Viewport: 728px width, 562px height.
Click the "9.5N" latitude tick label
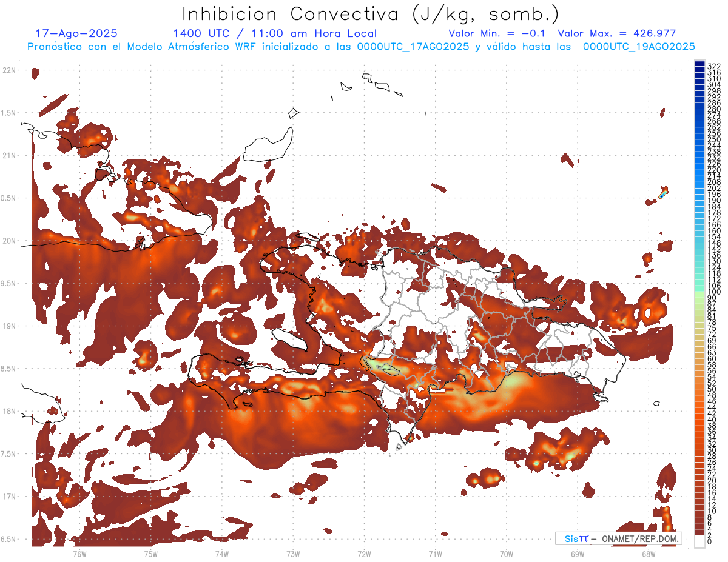[9, 284]
